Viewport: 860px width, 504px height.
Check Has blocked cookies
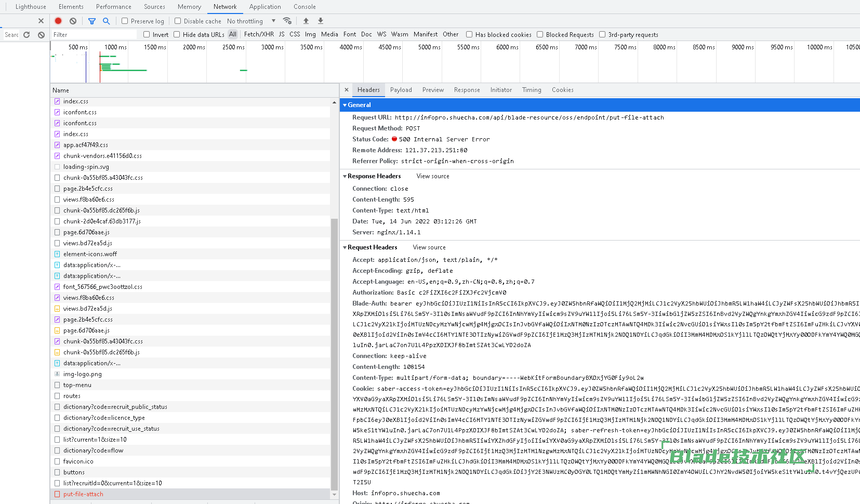(469, 34)
